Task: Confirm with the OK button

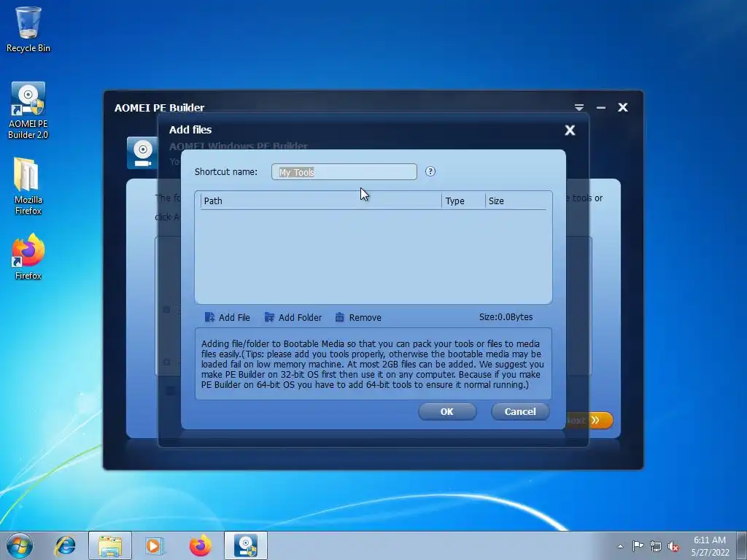Action: coord(447,411)
